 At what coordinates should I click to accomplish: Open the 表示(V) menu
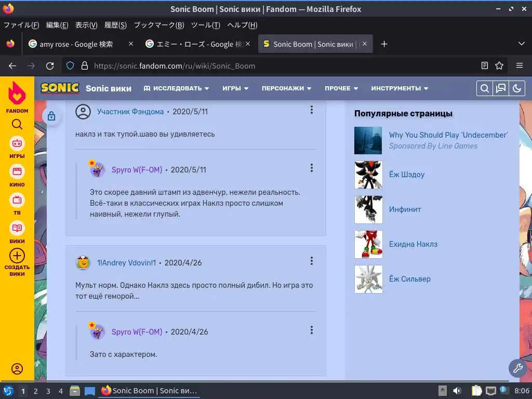[x=86, y=25]
